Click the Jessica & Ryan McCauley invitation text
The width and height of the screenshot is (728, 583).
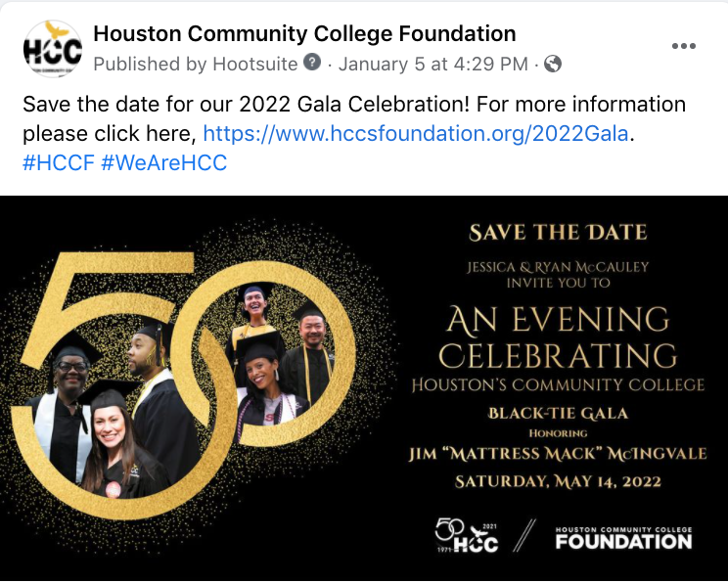558,275
